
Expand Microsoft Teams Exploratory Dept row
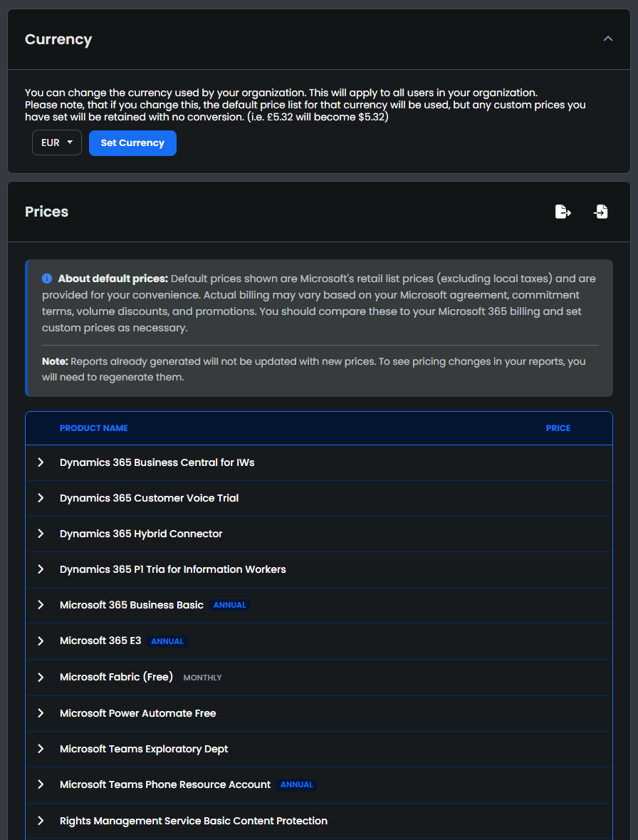tap(41, 749)
